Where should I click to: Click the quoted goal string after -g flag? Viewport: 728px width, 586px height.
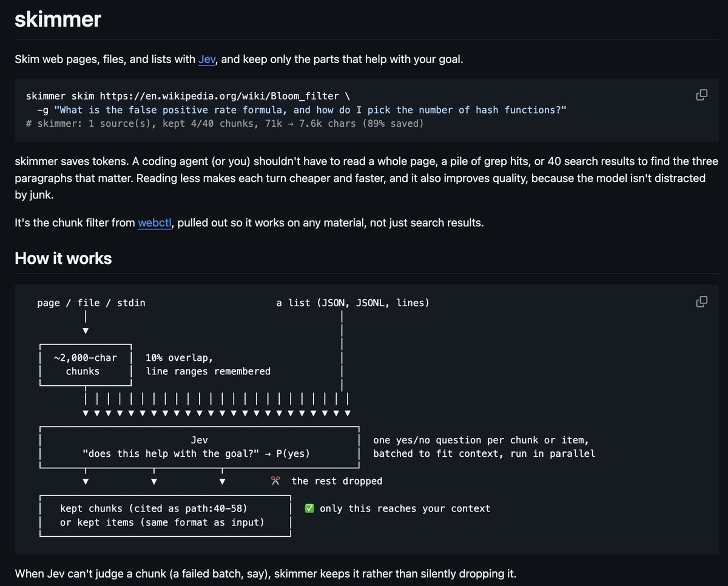click(310, 110)
